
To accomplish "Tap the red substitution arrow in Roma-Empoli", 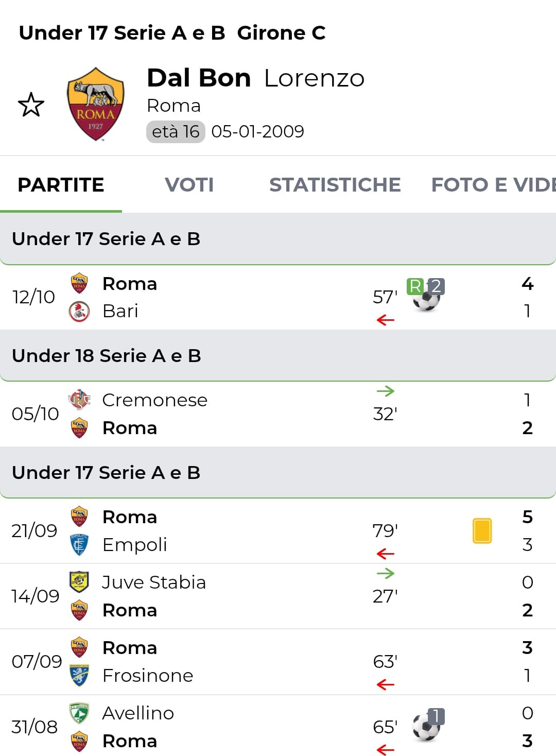I will pyautogui.click(x=385, y=554).
